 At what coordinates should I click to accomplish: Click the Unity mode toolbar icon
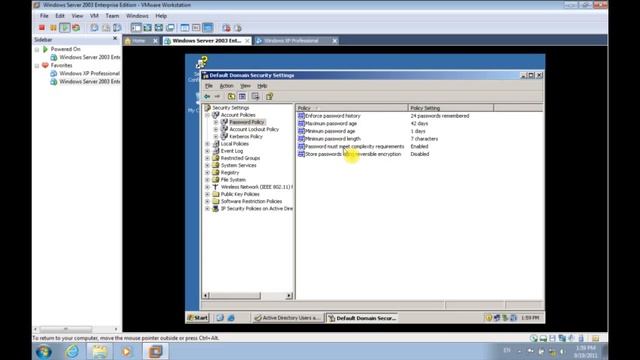[170, 28]
